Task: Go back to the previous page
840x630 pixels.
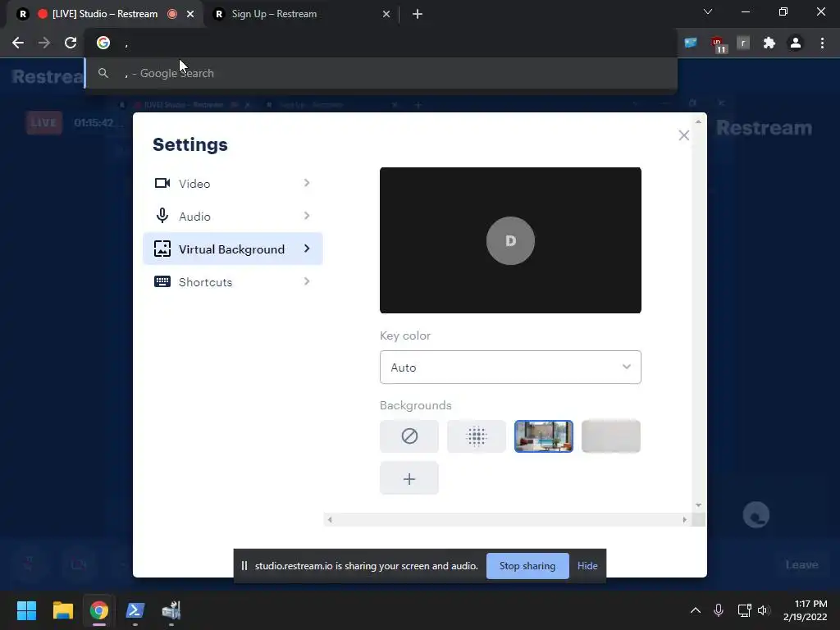Action: pos(18,43)
